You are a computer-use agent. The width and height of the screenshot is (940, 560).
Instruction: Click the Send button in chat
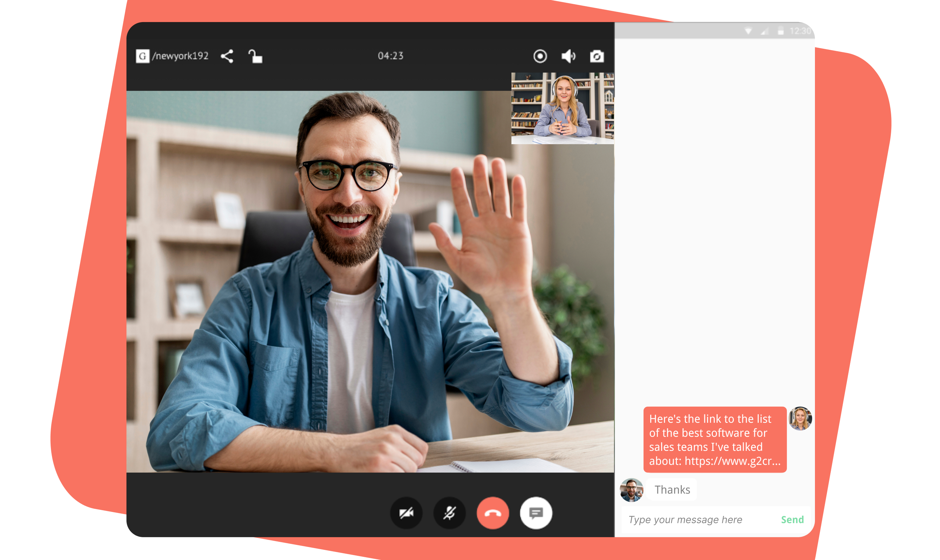coord(792,520)
